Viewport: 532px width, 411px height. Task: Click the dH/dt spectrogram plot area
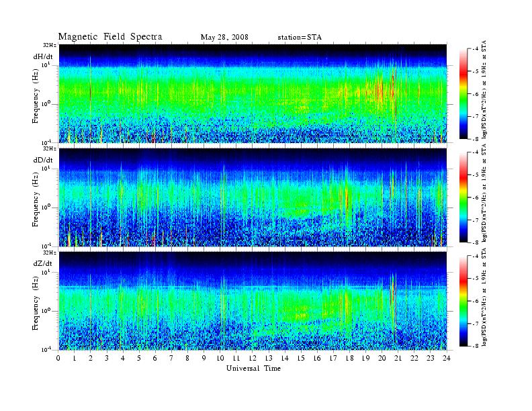pyautogui.click(x=253, y=93)
